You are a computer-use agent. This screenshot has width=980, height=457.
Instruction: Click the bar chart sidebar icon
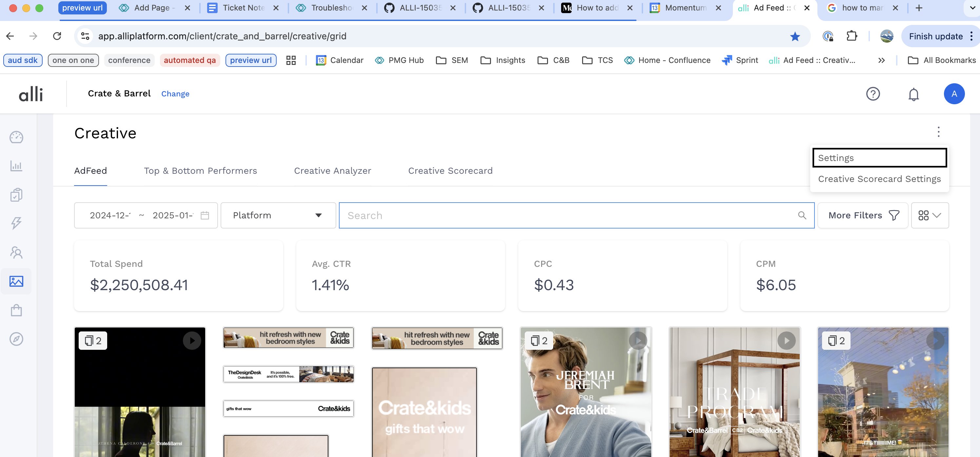[16, 166]
